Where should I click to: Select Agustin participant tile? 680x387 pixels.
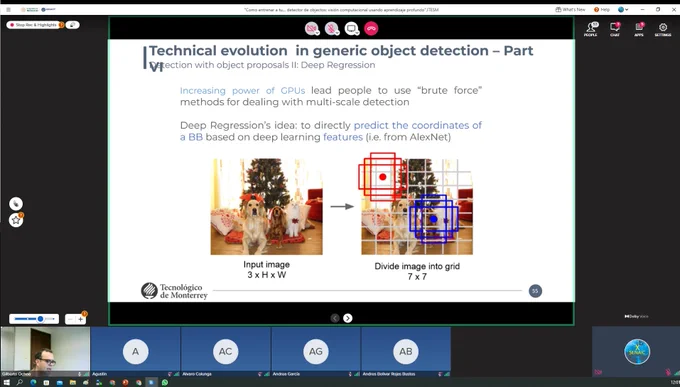pyautogui.click(x=135, y=351)
